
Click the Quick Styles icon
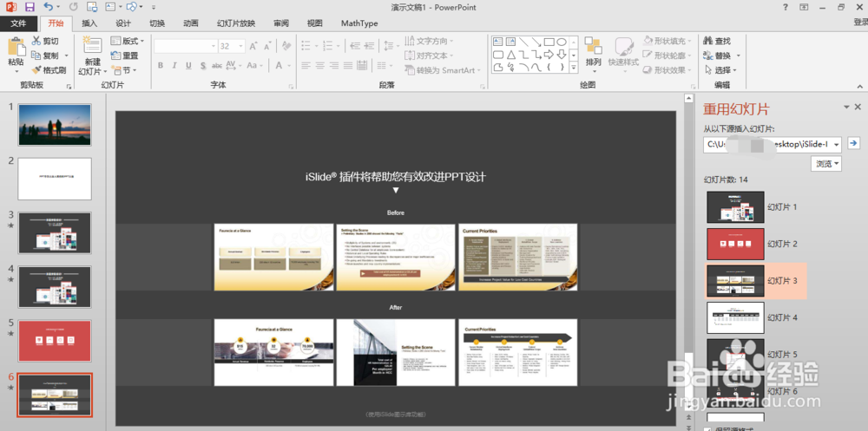pyautogui.click(x=624, y=47)
